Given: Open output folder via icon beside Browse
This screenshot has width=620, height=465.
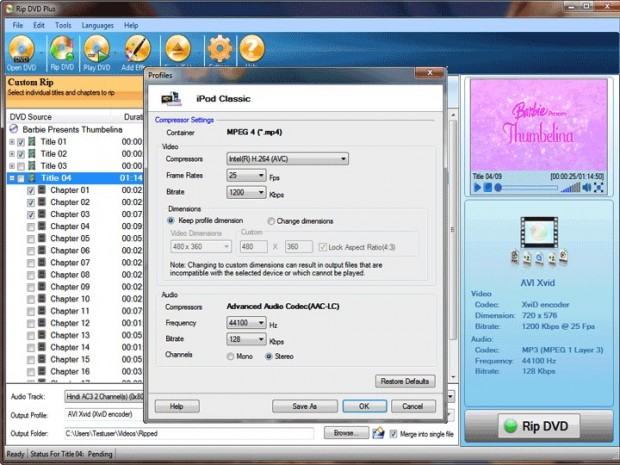Looking at the screenshot, I should pyautogui.click(x=378, y=433).
